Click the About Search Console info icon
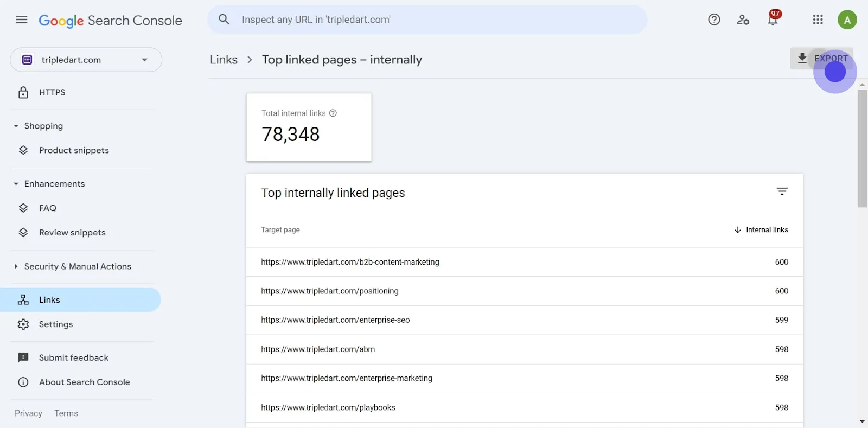868x428 pixels. (x=23, y=382)
